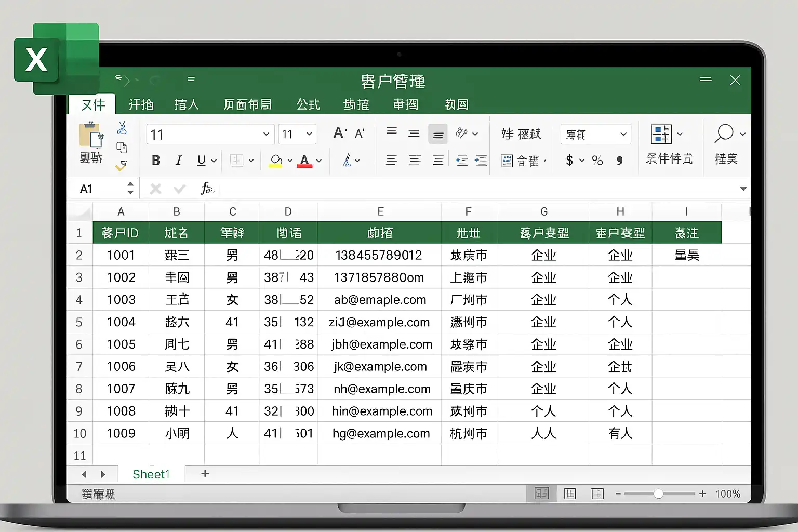Image resolution: width=798 pixels, height=532 pixels.
Task: Switch to the Sheet1 tab
Action: [x=151, y=474]
